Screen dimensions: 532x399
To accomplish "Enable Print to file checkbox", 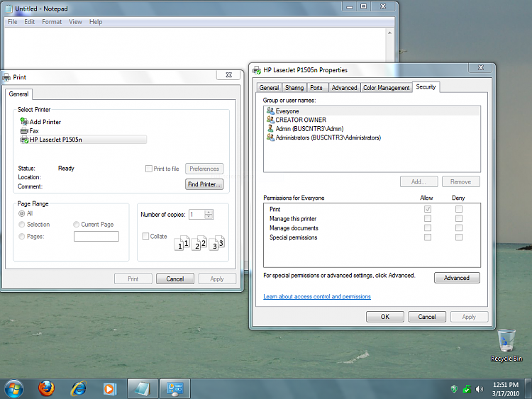I will [149, 169].
